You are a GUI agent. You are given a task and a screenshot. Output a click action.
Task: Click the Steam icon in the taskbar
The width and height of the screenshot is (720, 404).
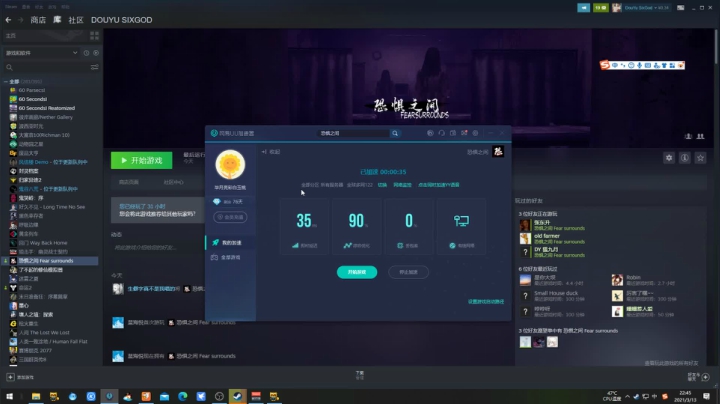(237, 396)
